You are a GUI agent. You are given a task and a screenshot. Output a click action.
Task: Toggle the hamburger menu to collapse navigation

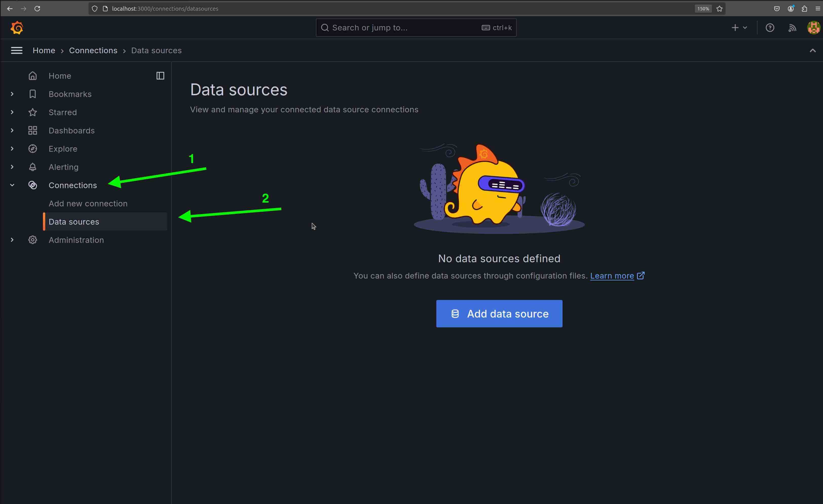pyautogui.click(x=16, y=50)
